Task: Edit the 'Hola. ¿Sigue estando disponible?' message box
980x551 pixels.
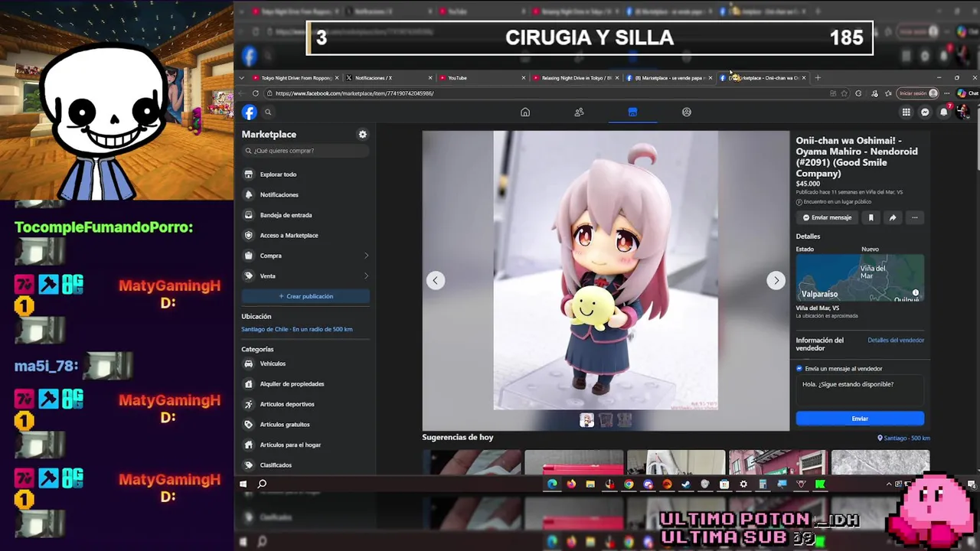Action: (x=860, y=390)
